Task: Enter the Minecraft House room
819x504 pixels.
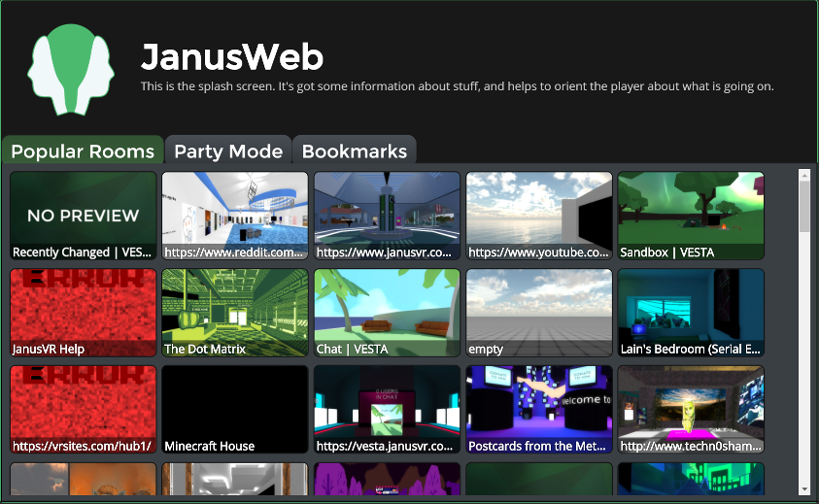Action: tap(235, 410)
